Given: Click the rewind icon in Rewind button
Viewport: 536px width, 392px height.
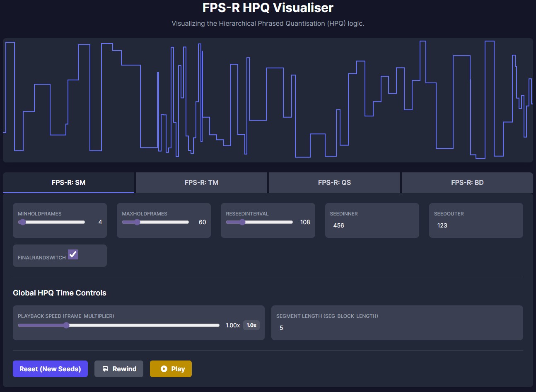Looking at the screenshot, I should pyautogui.click(x=105, y=369).
